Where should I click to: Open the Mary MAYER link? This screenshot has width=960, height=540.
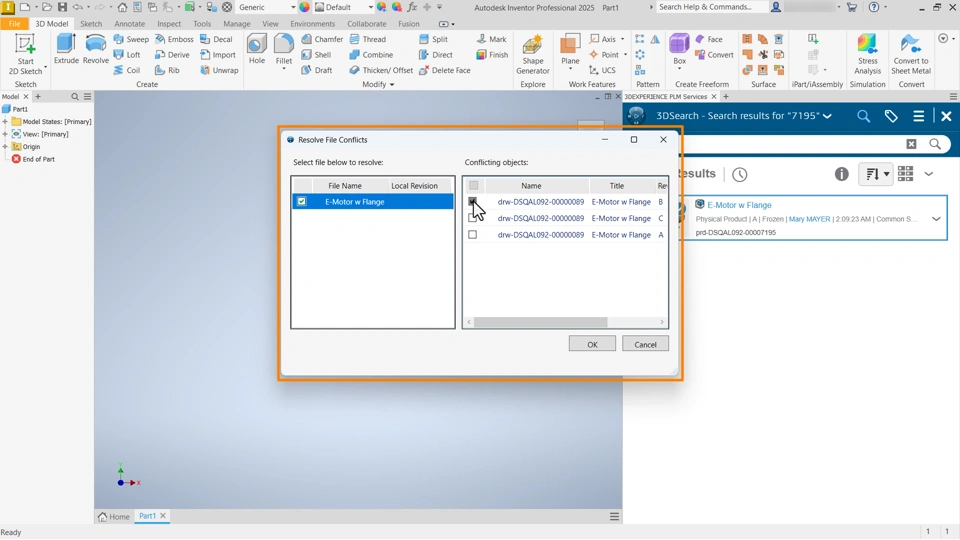click(809, 219)
